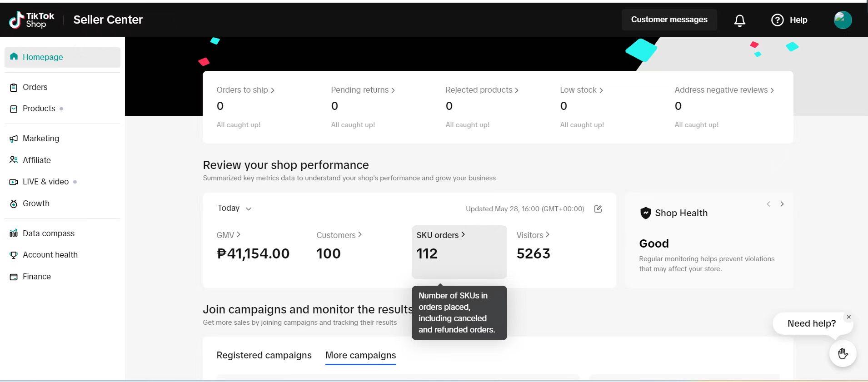Open the Today period dropdown
This screenshot has width=868, height=382.
click(234, 208)
